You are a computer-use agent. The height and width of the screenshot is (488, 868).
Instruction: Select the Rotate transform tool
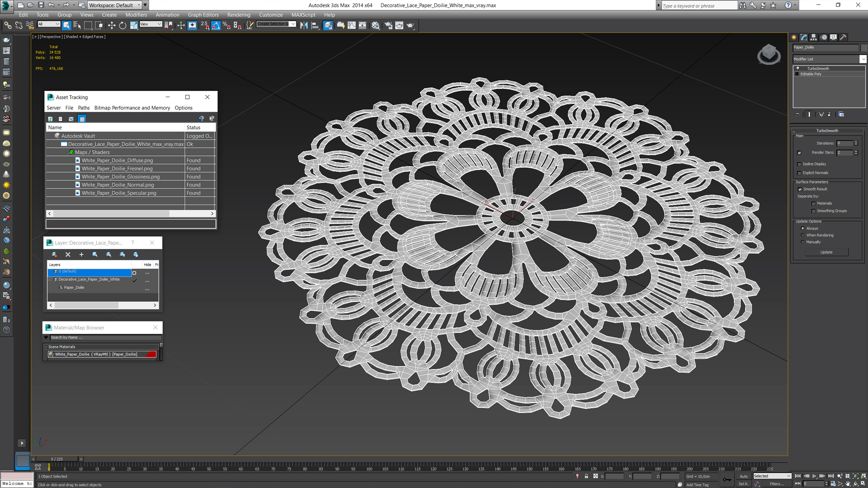click(123, 26)
